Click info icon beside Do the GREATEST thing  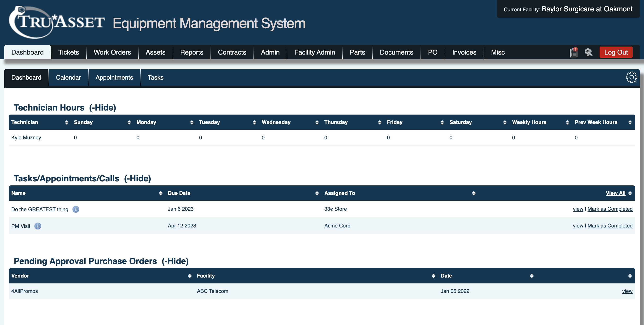tap(76, 209)
